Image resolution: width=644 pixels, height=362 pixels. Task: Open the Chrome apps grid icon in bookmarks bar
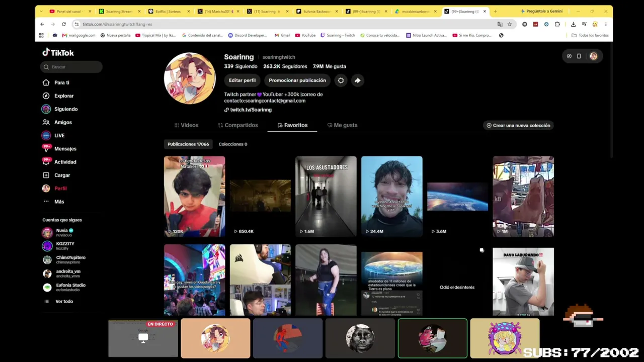[42, 35]
